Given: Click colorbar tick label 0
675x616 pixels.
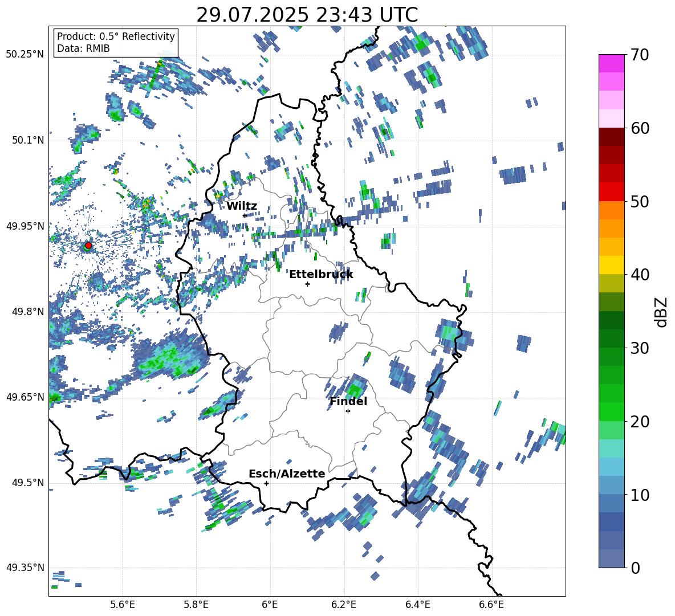Looking at the screenshot, I should (635, 568).
